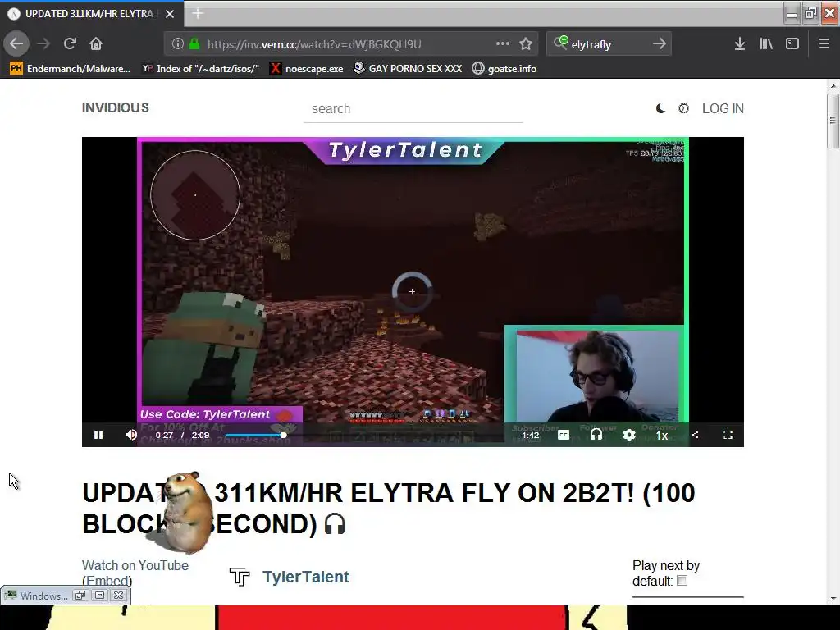
Task: Maximize the minimized Windows taskbar item
Action: pyautogui.click(x=99, y=596)
